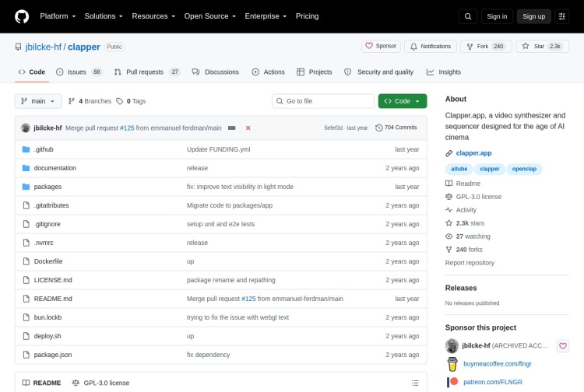Open the package.json file
Viewport: 584px width, 392px height.
click(x=53, y=355)
